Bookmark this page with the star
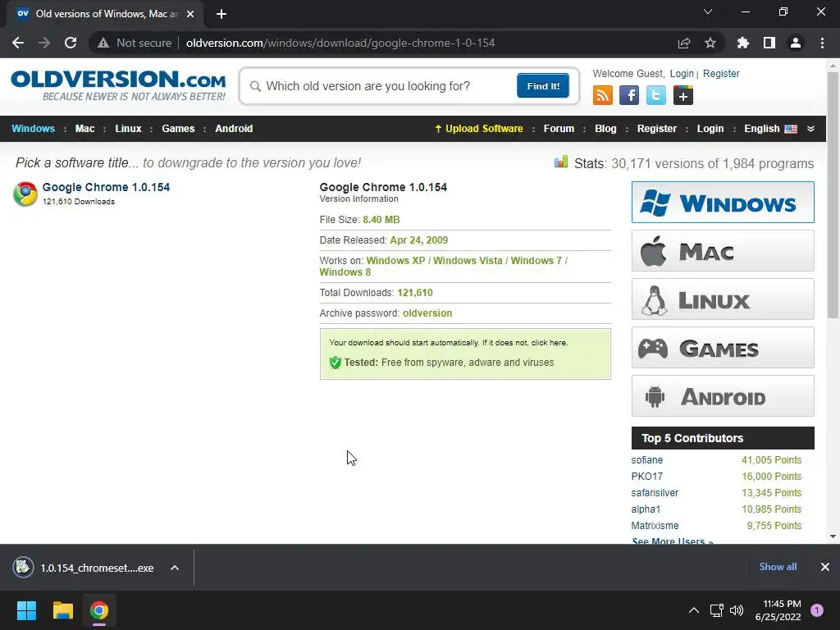Image resolution: width=840 pixels, height=630 pixels. (710, 43)
